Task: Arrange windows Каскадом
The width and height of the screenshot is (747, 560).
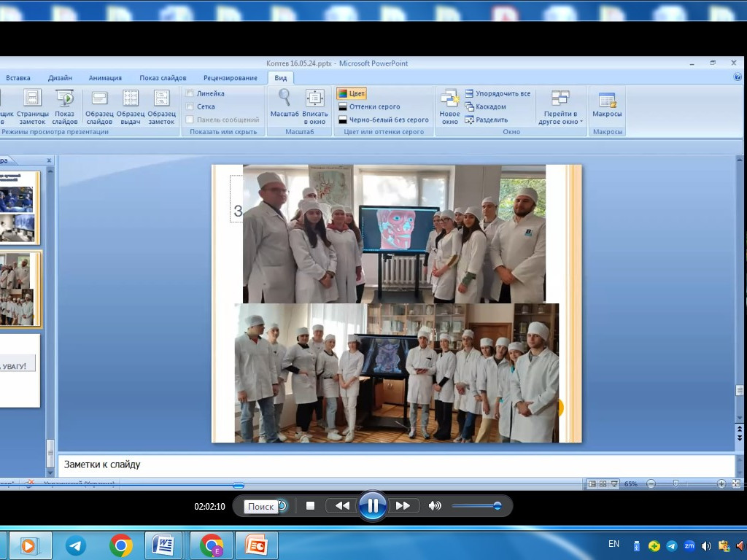Action: pos(485,106)
